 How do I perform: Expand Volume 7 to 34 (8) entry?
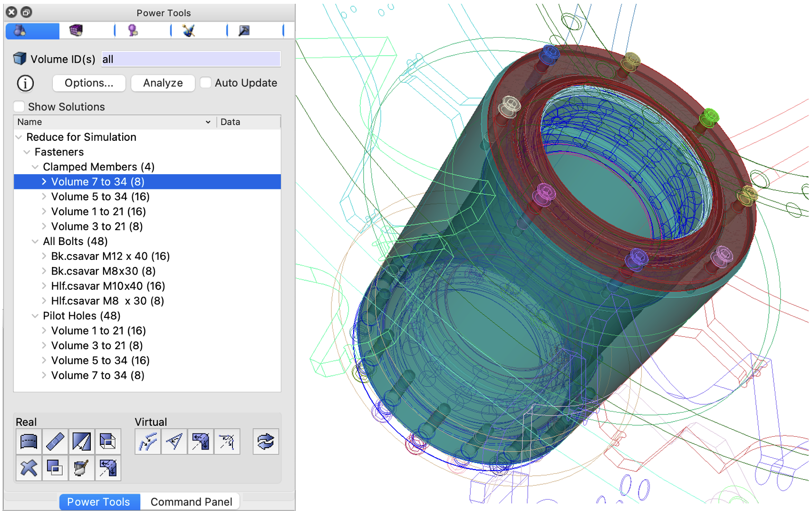(44, 181)
